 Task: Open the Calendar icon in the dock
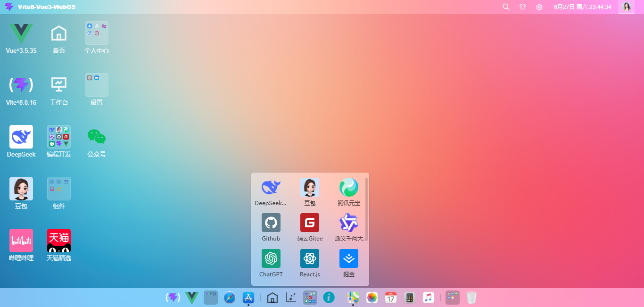391,298
